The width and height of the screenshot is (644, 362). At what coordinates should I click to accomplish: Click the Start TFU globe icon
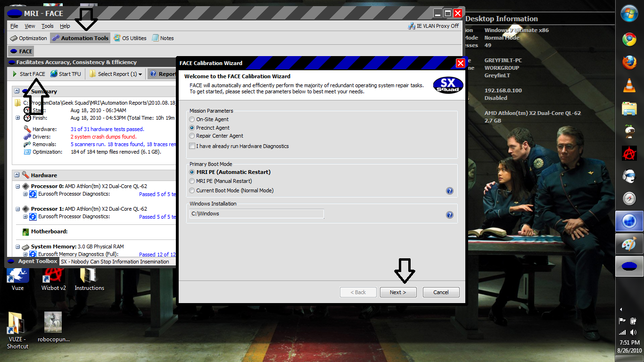point(54,74)
